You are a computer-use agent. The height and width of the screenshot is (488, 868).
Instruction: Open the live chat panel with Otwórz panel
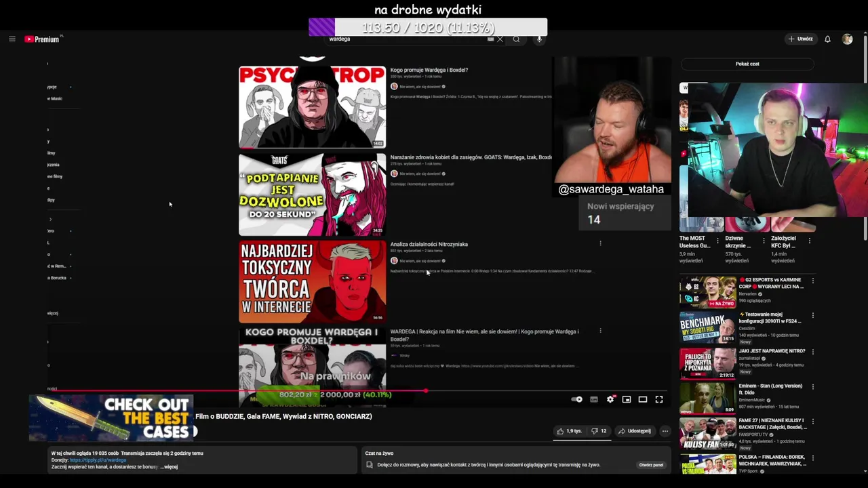pyautogui.click(x=651, y=465)
